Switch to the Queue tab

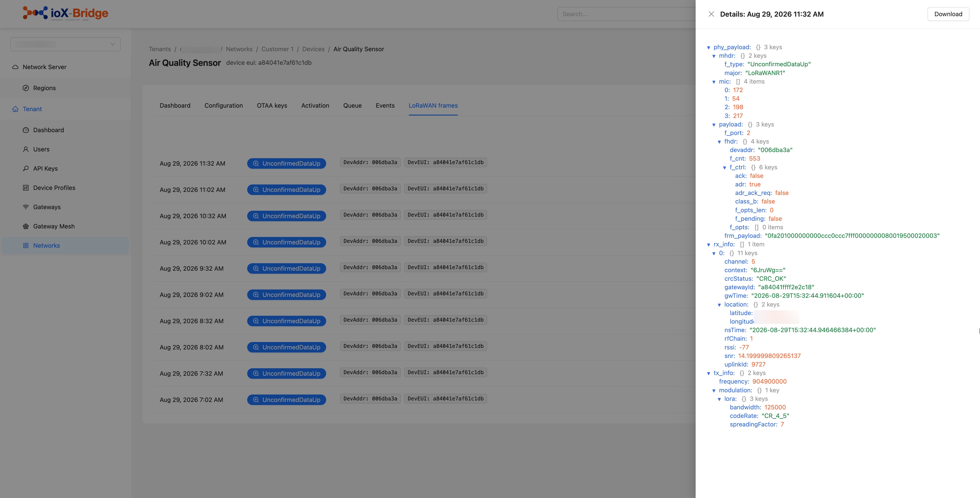coord(352,106)
